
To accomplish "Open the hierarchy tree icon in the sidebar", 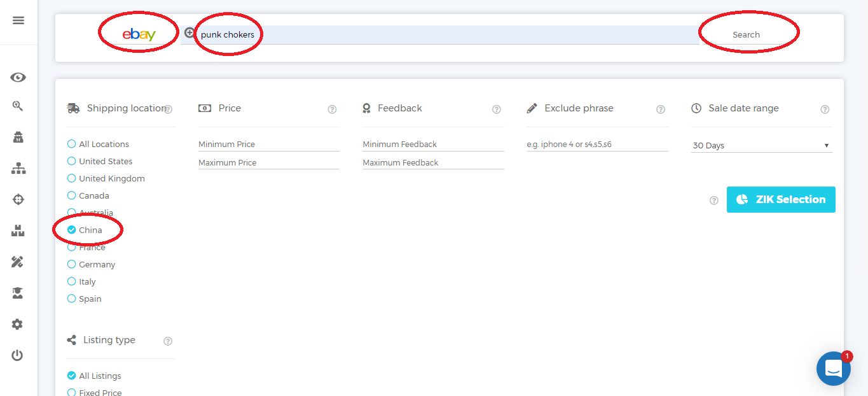I will [18, 169].
